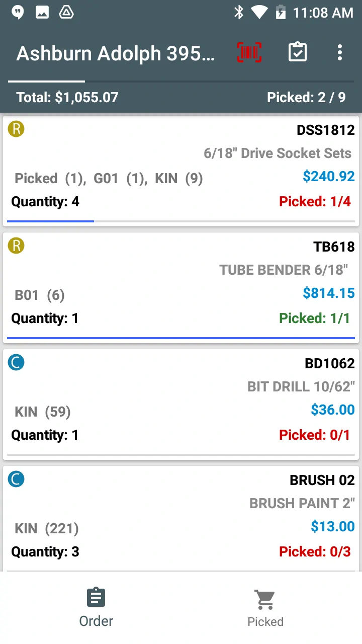Select the DSS1812 item code
Image resolution: width=362 pixels, height=644 pixels.
pyautogui.click(x=325, y=130)
